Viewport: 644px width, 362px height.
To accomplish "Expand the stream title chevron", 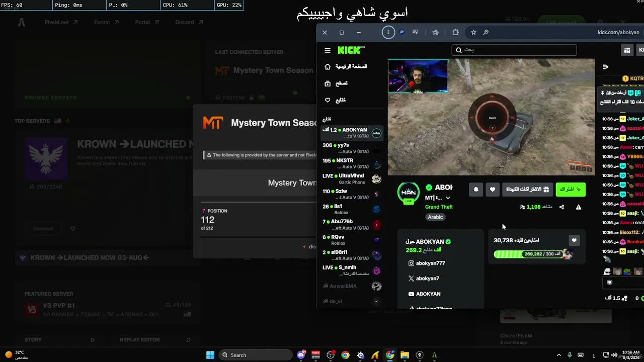I will (448, 198).
